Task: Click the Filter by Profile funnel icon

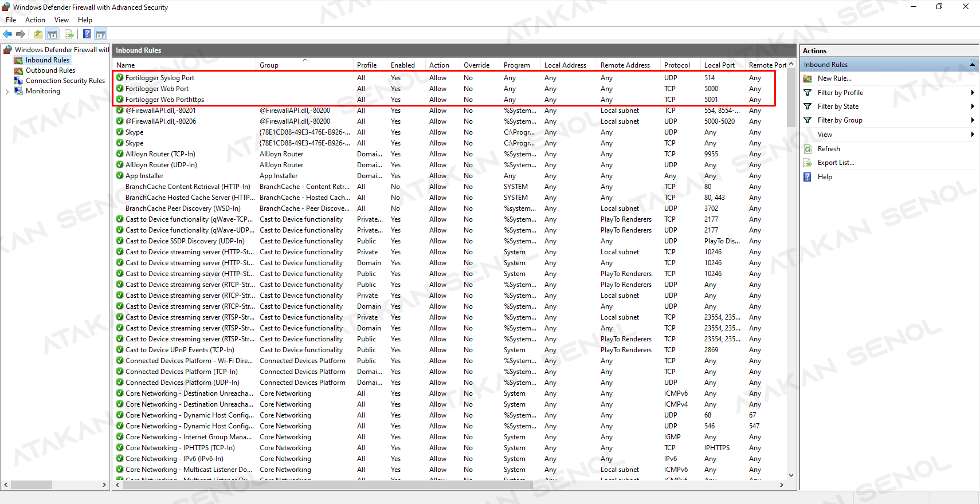Action: click(807, 92)
